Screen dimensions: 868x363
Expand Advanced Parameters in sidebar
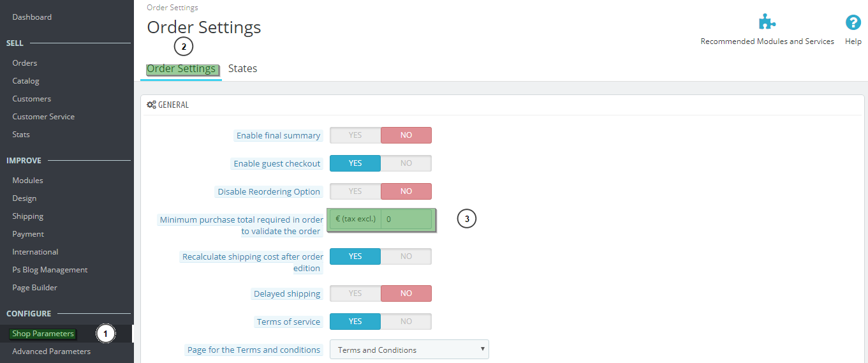pyautogui.click(x=51, y=352)
